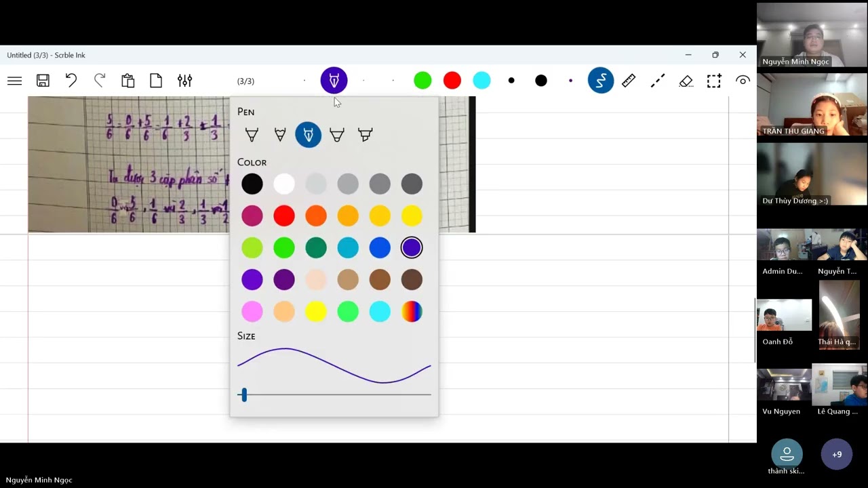The image size is (868, 488).
Task: Pick the green quick color in toolbar
Action: pos(422,81)
